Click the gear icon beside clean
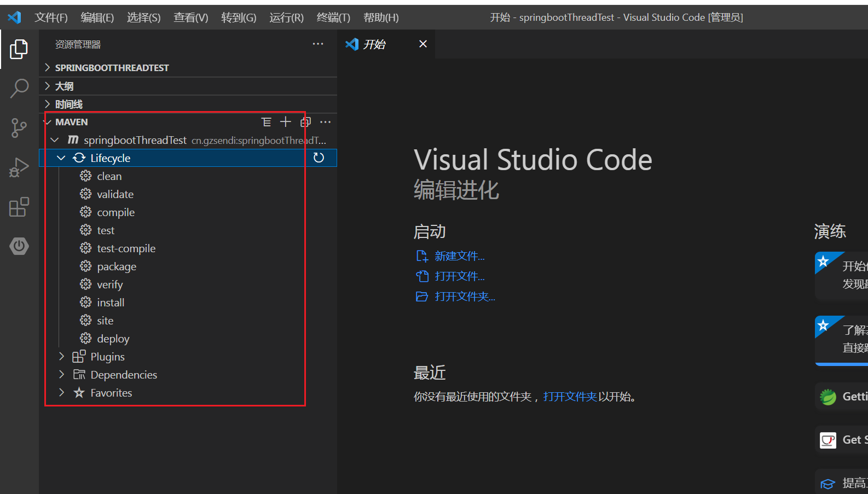Image resolution: width=868 pixels, height=494 pixels. click(85, 176)
